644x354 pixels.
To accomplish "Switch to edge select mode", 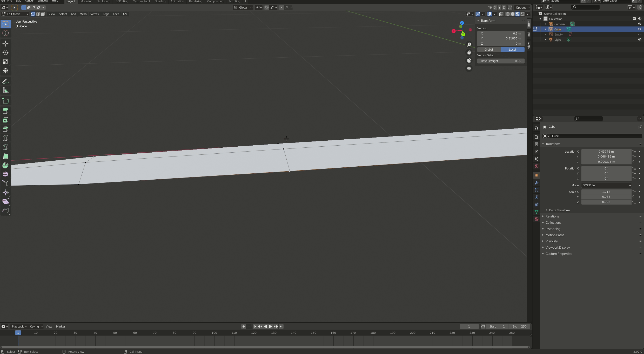I will coord(38,14).
